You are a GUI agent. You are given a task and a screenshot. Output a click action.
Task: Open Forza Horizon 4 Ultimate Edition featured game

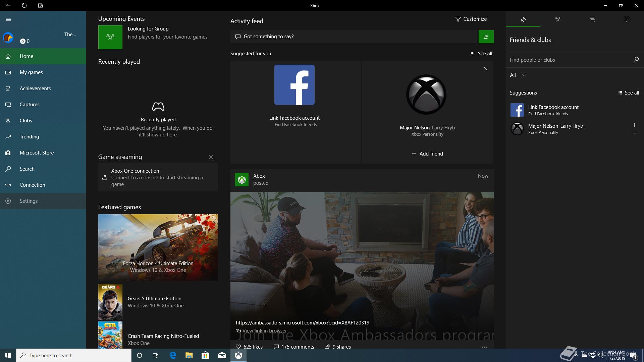(158, 248)
